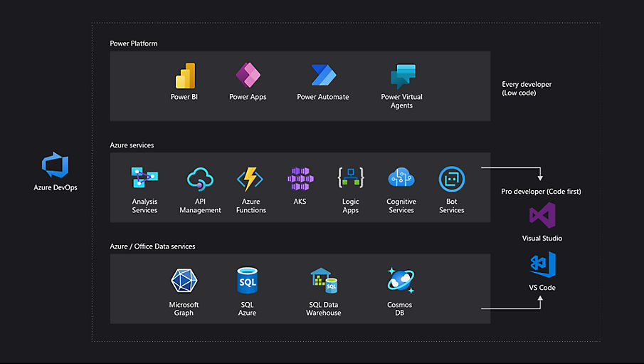The height and width of the screenshot is (364, 644).
Task: Click the Visual Studio icon
Action: tap(542, 215)
